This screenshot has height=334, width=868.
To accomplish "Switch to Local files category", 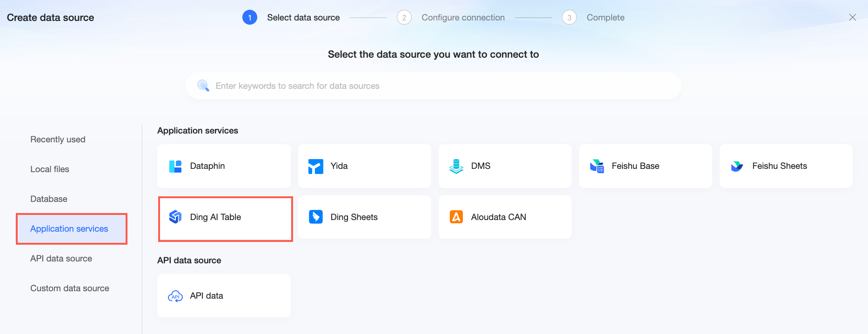I will pos(50,169).
